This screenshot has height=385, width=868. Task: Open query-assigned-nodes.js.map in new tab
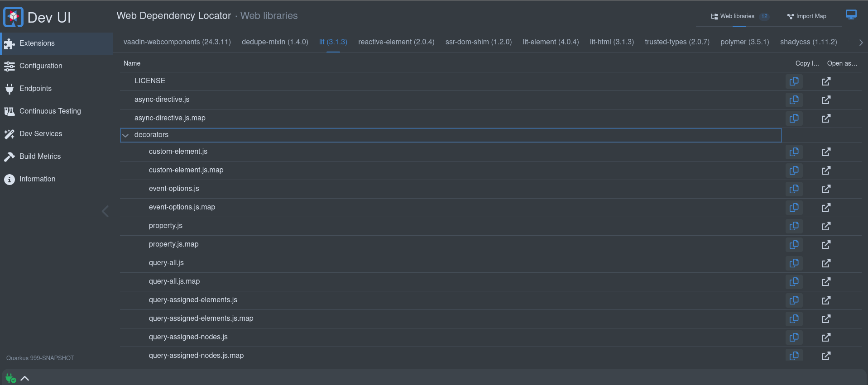pyautogui.click(x=826, y=356)
